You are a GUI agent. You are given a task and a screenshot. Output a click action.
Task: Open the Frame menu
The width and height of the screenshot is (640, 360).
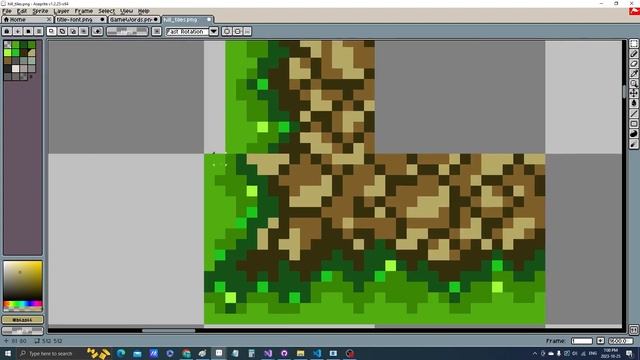coord(84,11)
